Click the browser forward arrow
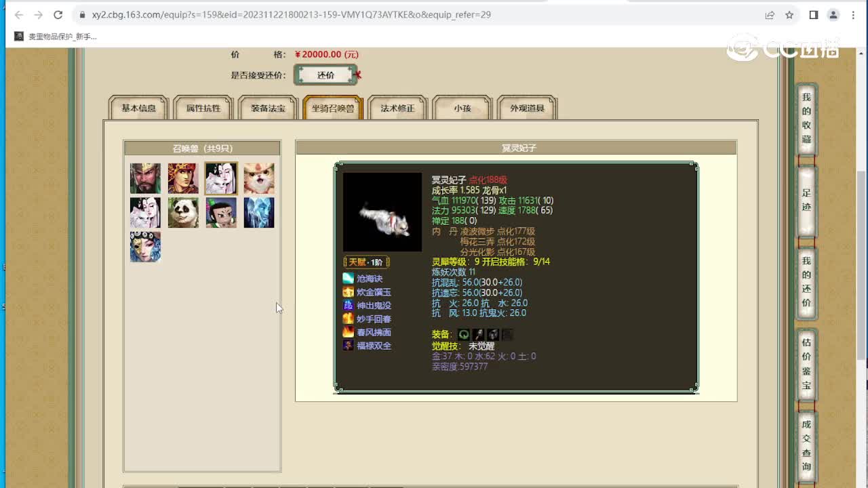This screenshot has width=868, height=488. 39,15
